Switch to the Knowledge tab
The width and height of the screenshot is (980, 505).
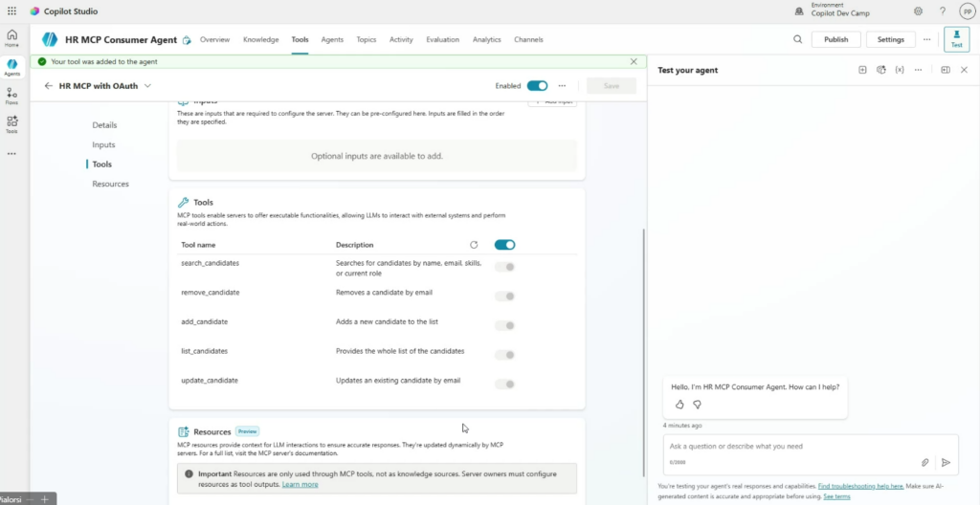tap(260, 39)
